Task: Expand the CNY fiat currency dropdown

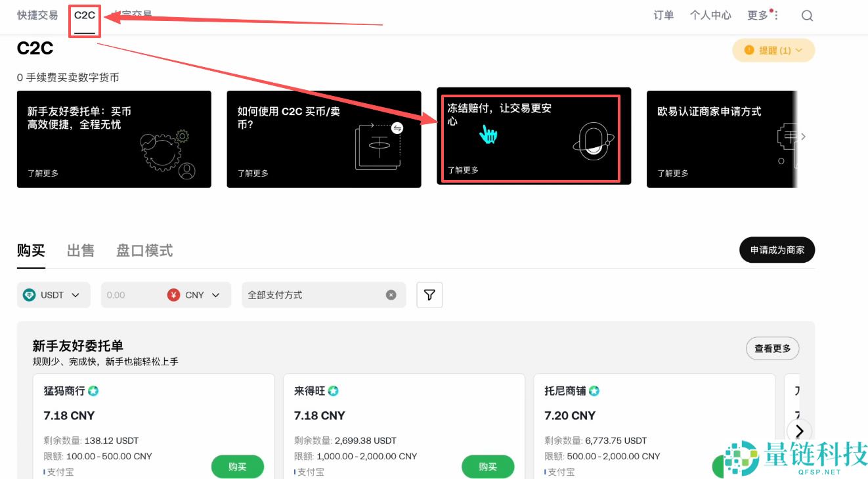Action: coord(217,295)
